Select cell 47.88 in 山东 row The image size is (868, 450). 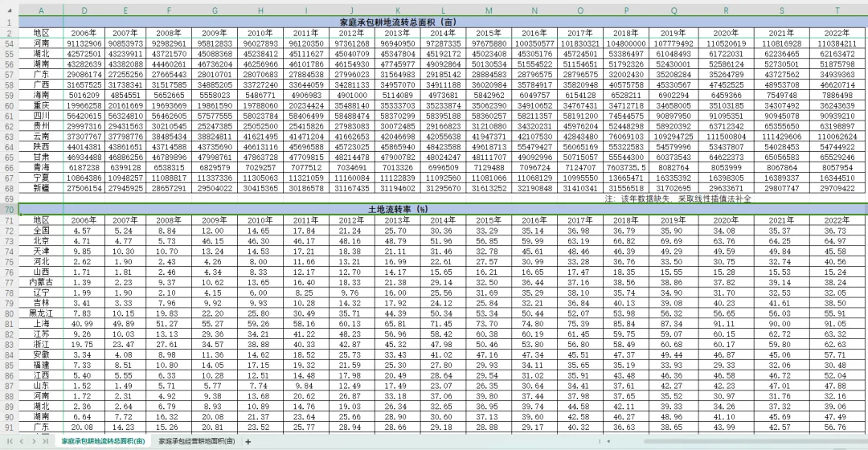tap(837, 386)
